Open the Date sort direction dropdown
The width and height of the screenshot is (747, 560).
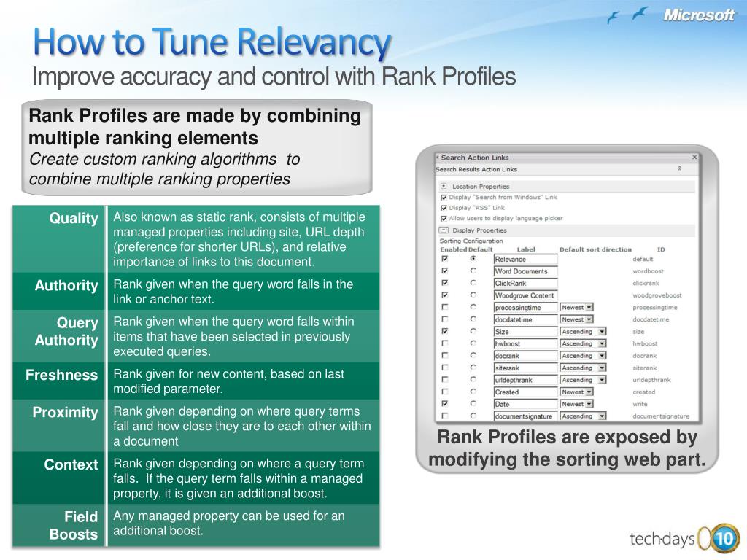pyautogui.click(x=576, y=404)
